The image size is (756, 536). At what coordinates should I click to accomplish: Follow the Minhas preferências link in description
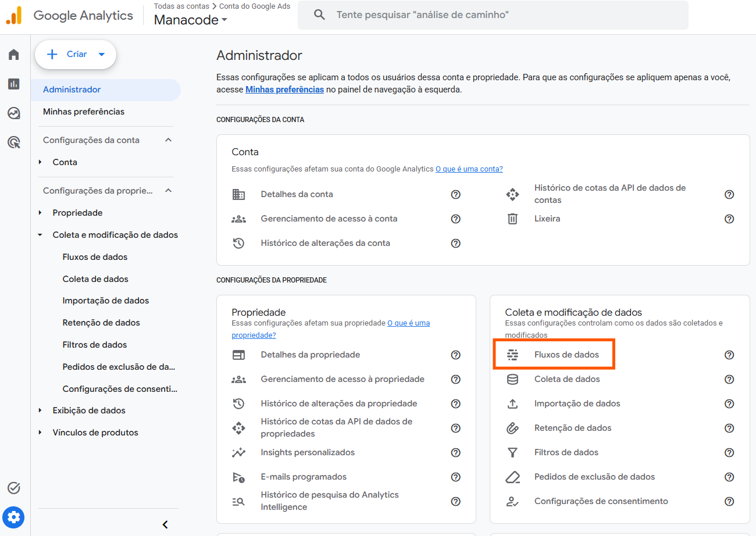(x=284, y=90)
